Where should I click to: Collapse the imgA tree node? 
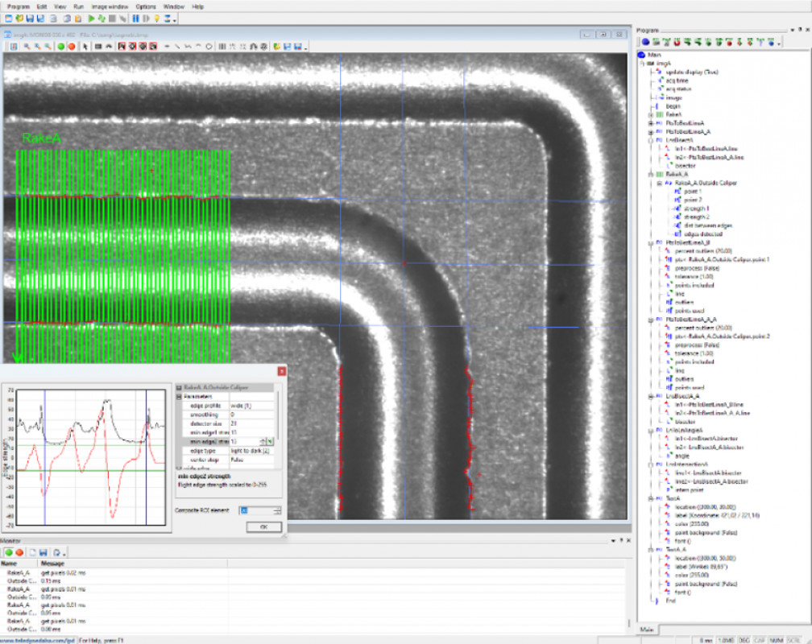point(642,63)
